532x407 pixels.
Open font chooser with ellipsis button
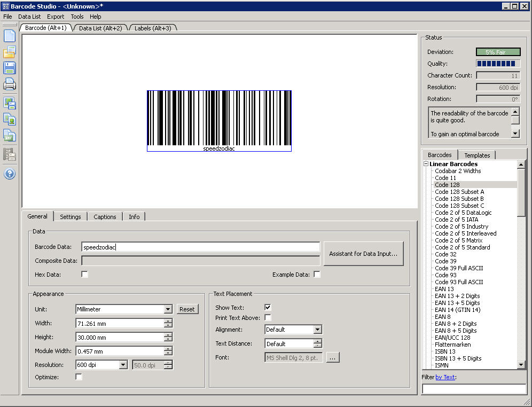click(332, 357)
